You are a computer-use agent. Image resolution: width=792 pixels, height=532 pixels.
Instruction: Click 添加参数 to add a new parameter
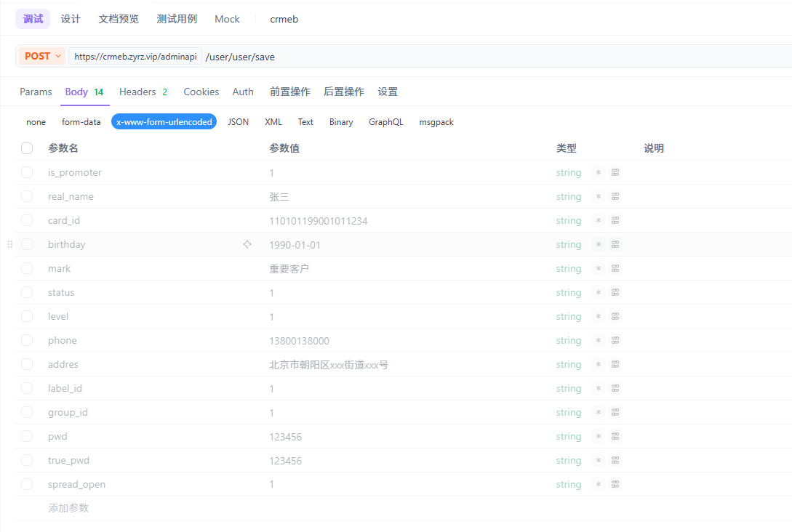[68, 508]
